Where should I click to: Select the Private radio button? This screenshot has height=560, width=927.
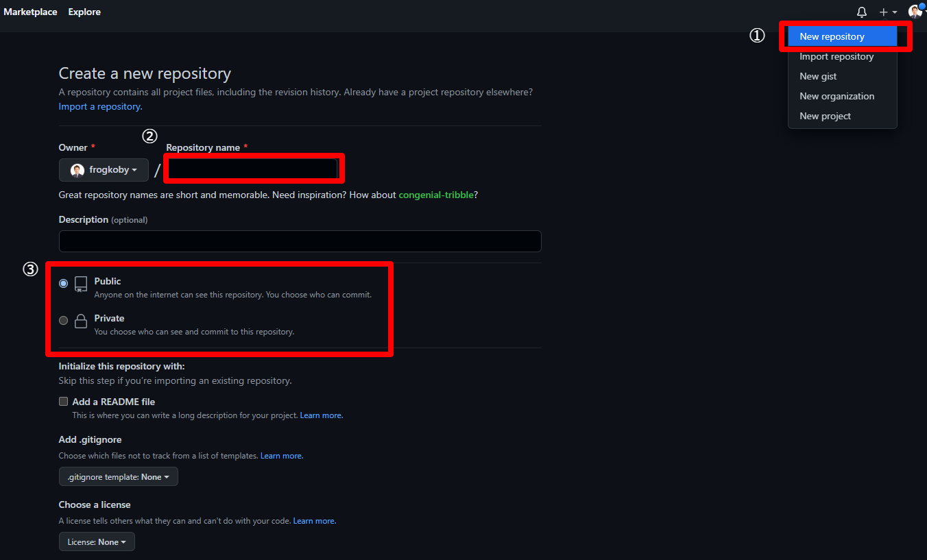(x=64, y=320)
